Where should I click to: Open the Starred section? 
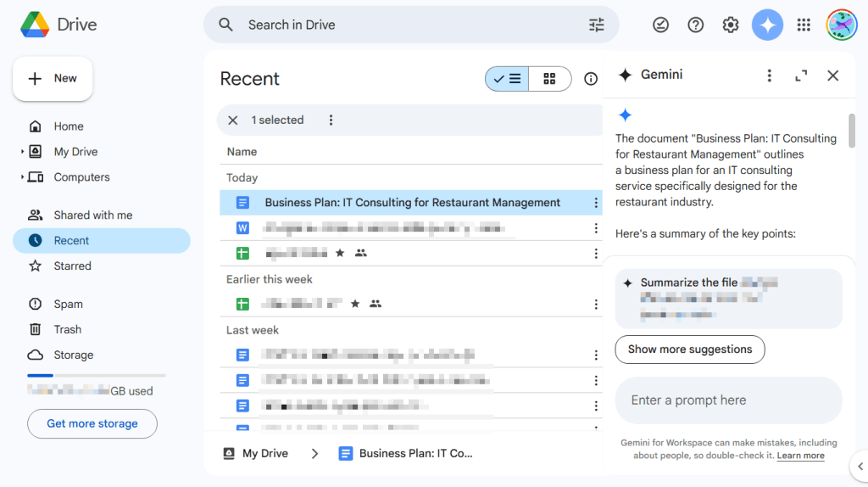tap(72, 266)
